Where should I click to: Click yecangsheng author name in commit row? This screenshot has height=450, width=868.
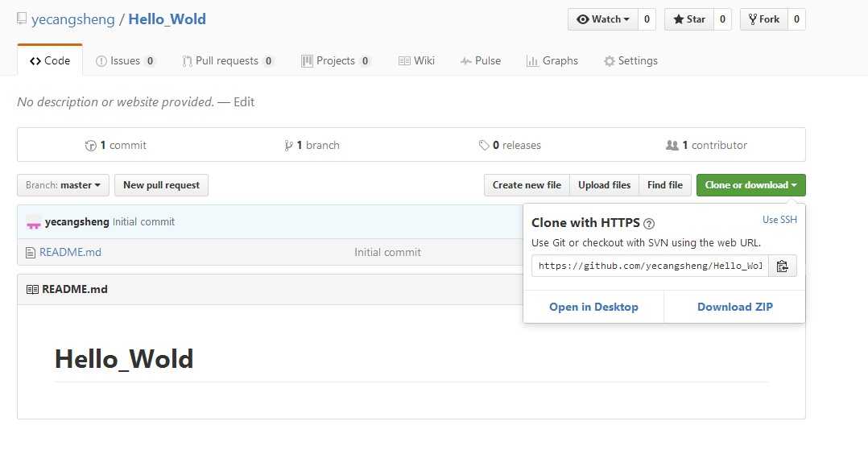click(x=77, y=222)
